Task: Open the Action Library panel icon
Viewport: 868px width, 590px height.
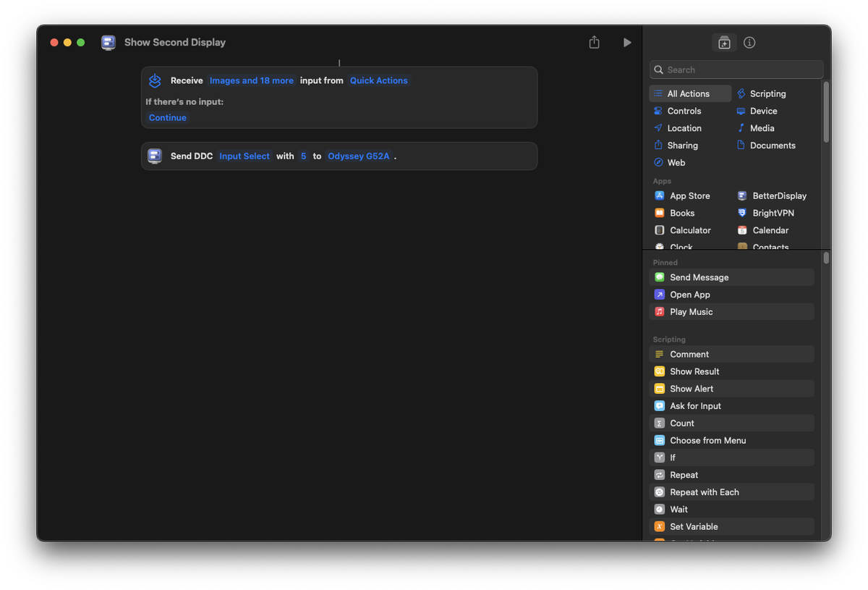Action: [x=724, y=43]
